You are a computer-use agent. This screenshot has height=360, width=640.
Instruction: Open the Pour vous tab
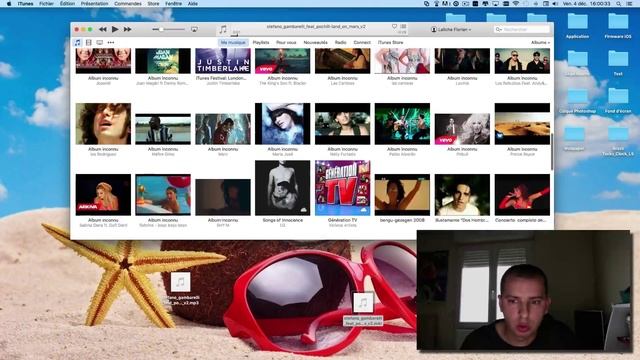(x=286, y=42)
